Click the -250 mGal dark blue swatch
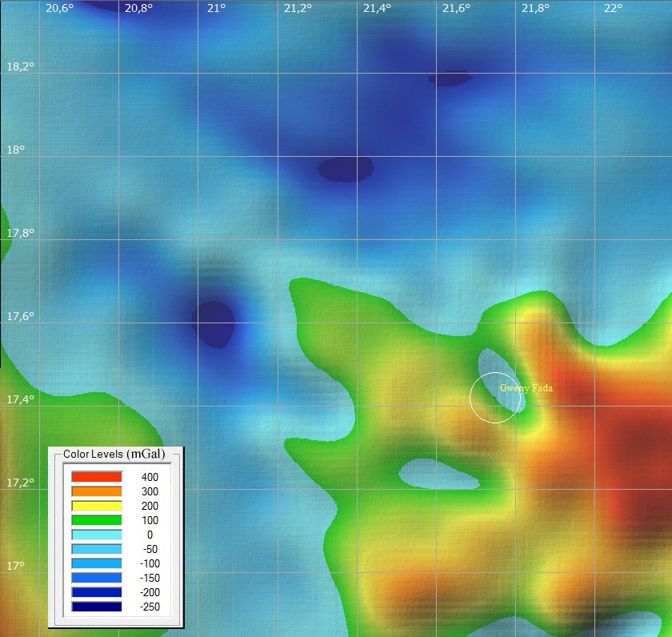 point(97,607)
